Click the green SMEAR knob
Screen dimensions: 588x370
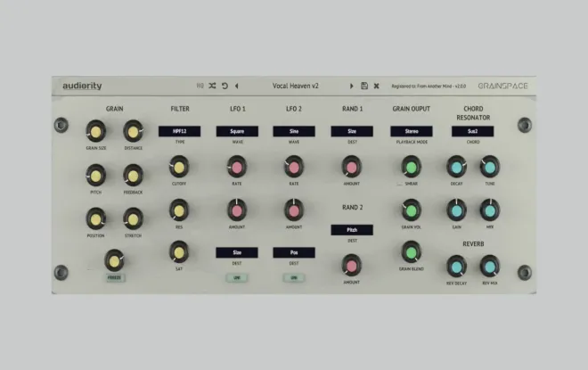tap(412, 167)
